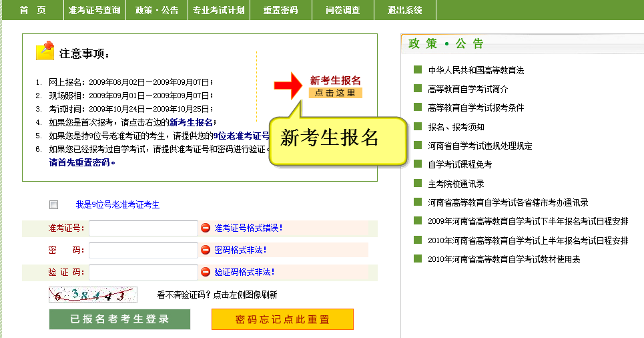Open the 准考证号查询 menu item
644x338 pixels.
point(94,10)
